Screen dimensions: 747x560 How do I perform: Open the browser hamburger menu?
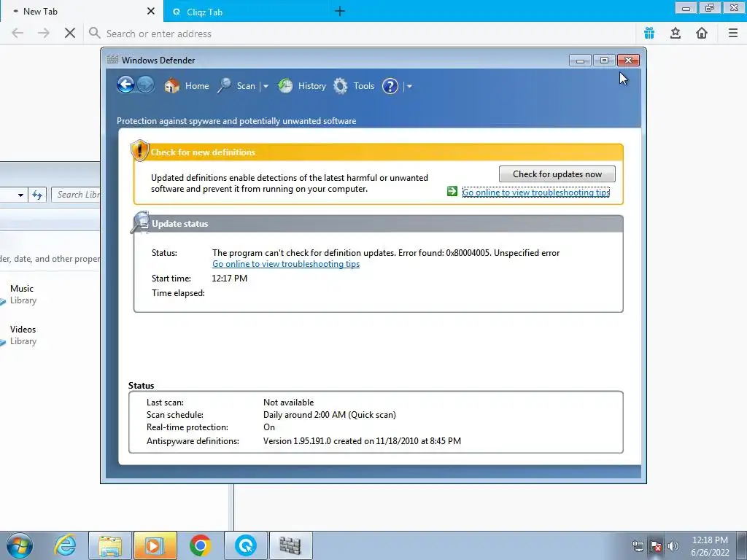click(x=732, y=33)
